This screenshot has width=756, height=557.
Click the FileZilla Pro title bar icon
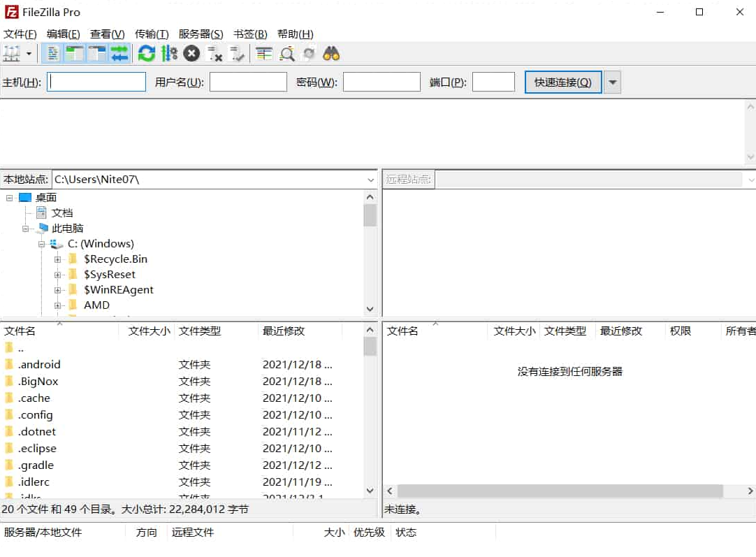click(x=12, y=12)
